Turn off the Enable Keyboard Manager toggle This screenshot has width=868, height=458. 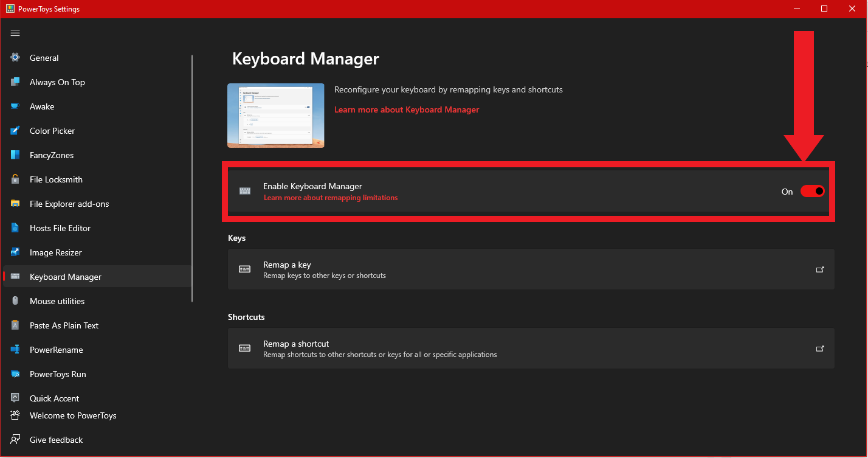pyautogui.click(x=812, y=191)
